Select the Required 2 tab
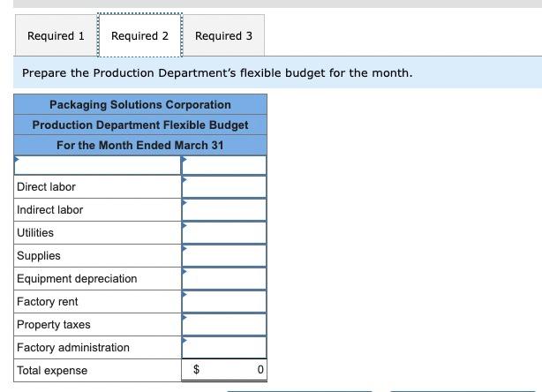 (x=139, y=36)
